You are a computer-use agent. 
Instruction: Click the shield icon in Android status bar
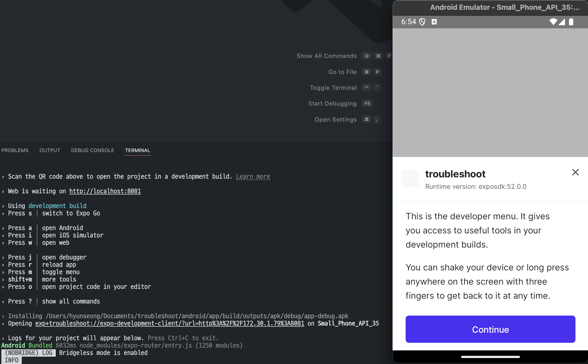(x=422, y=22)
